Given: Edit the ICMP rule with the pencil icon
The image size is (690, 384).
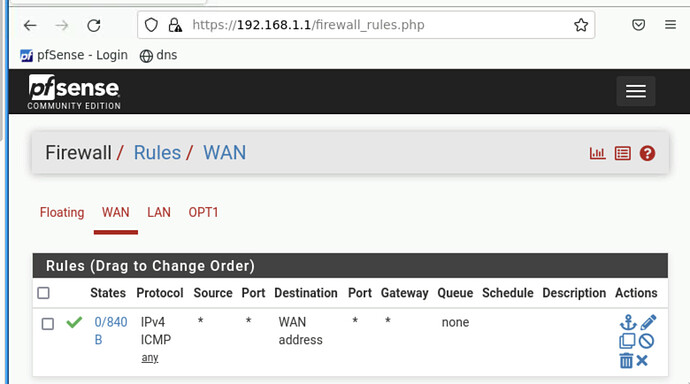Looking at the screenshot, I should click(648, 322).
